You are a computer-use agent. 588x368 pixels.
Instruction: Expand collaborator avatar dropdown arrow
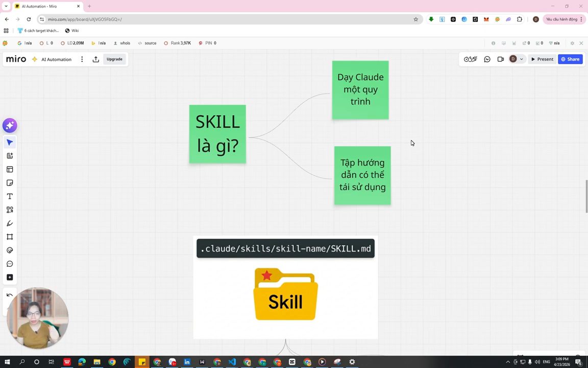coord(521,59)
